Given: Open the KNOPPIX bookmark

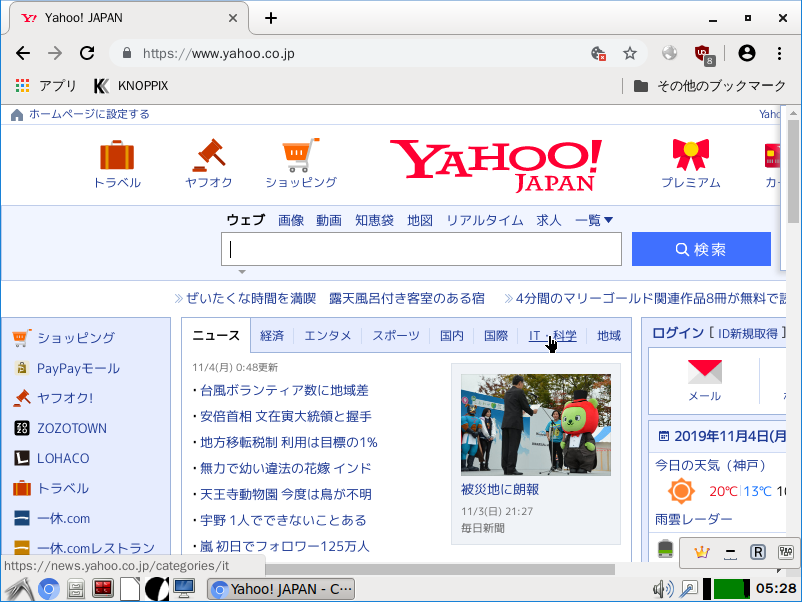Looking at the screenshot, I should click(x=131, y=85).
